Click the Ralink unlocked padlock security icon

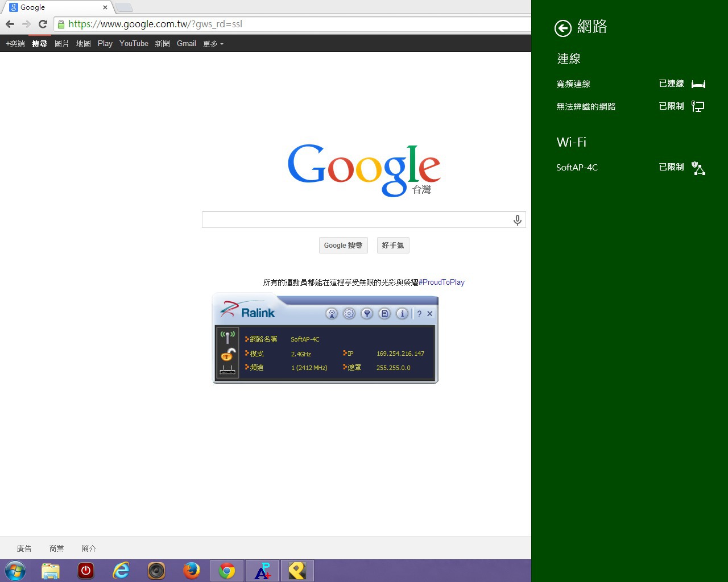tap(227, 354)
